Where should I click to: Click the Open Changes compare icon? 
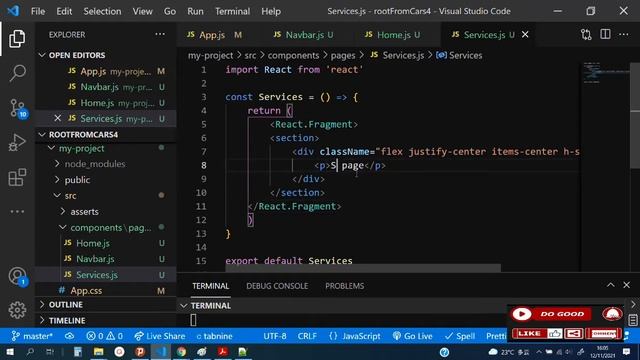coord(586,35)
